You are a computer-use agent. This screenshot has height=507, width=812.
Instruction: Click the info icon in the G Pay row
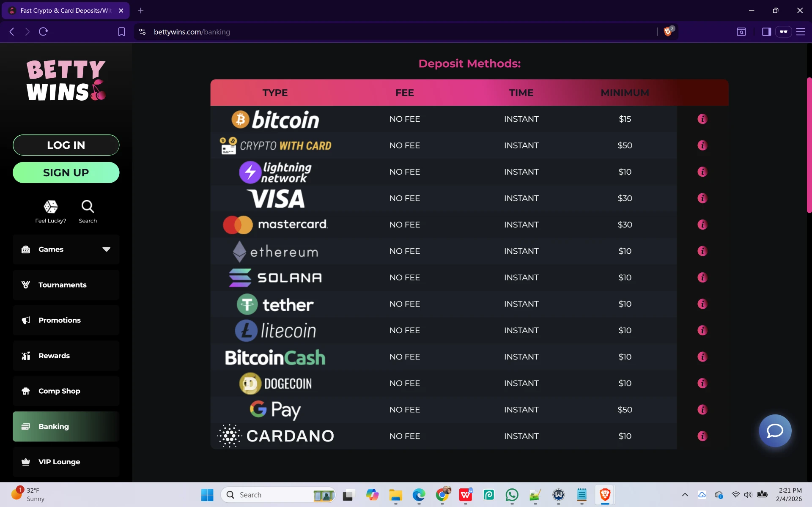pyautogui.click(x=702, y=410)
